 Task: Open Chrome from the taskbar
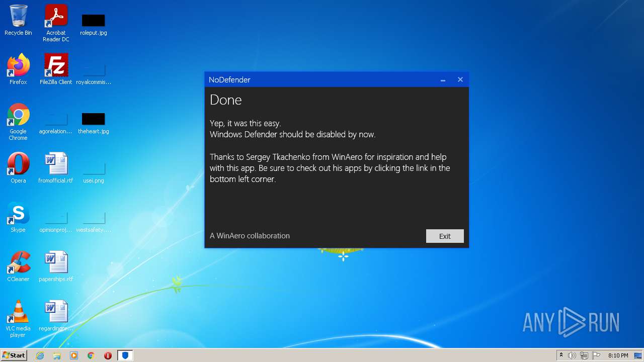pos(91,355)
